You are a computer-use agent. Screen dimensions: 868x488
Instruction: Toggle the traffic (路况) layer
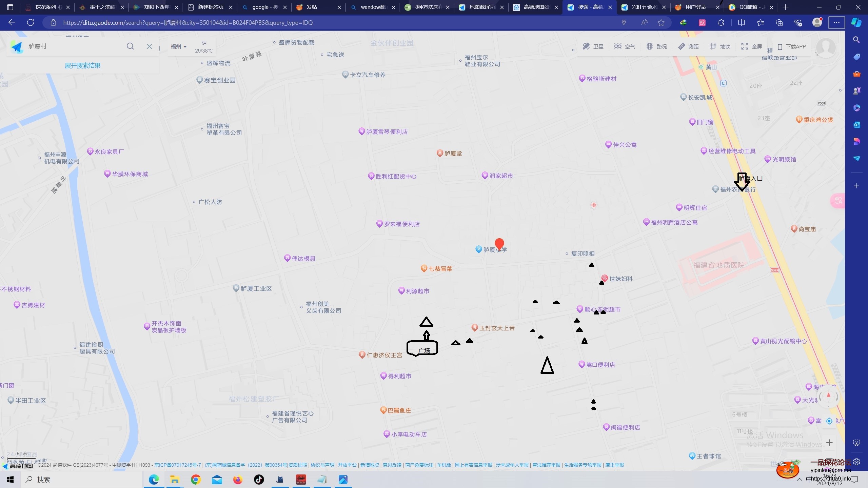tap(656, 46)
